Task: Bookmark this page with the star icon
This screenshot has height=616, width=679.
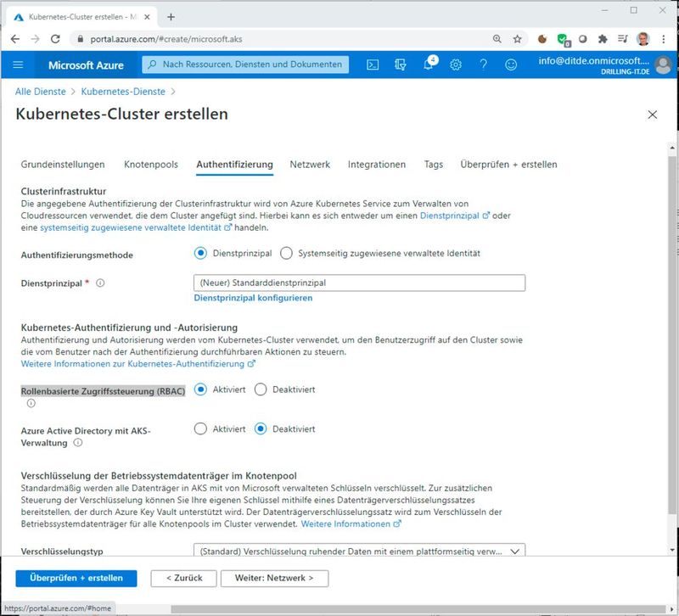Action: tap(518, 39)
